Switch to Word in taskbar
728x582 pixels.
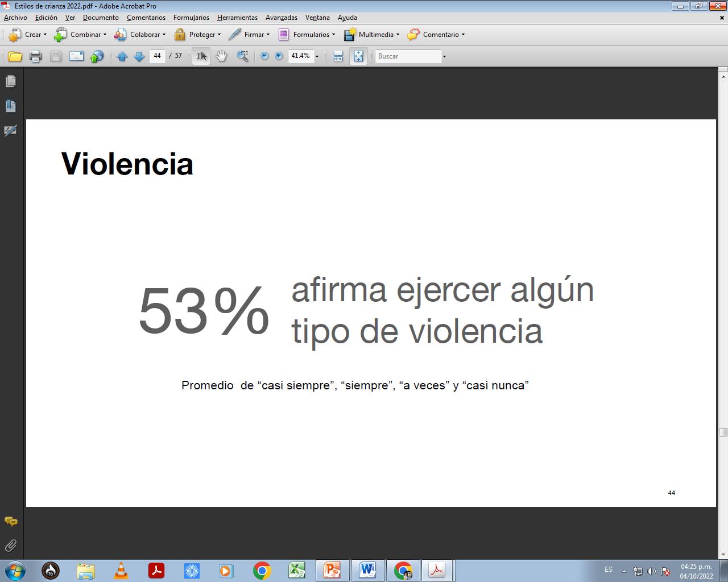367,570
